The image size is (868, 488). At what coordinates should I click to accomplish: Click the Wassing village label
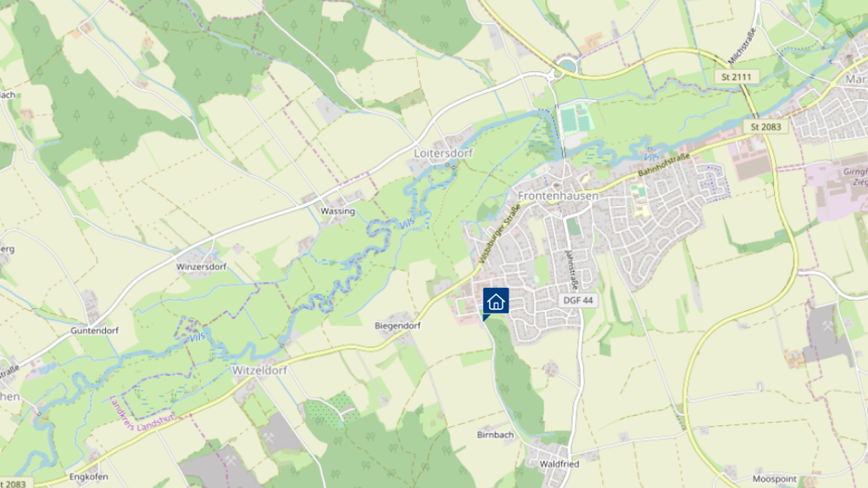point(337,211)
